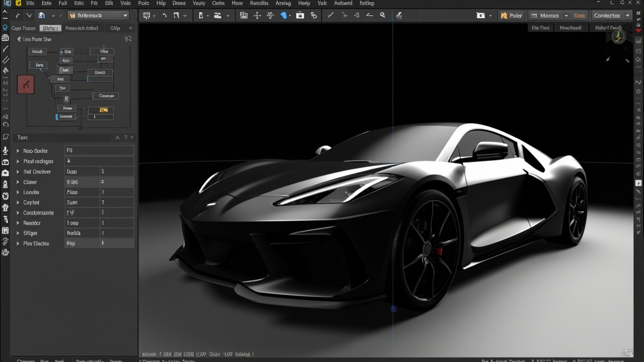
Task: Click the curved undo arrow in the toolbar
Action: pos(164,16)
